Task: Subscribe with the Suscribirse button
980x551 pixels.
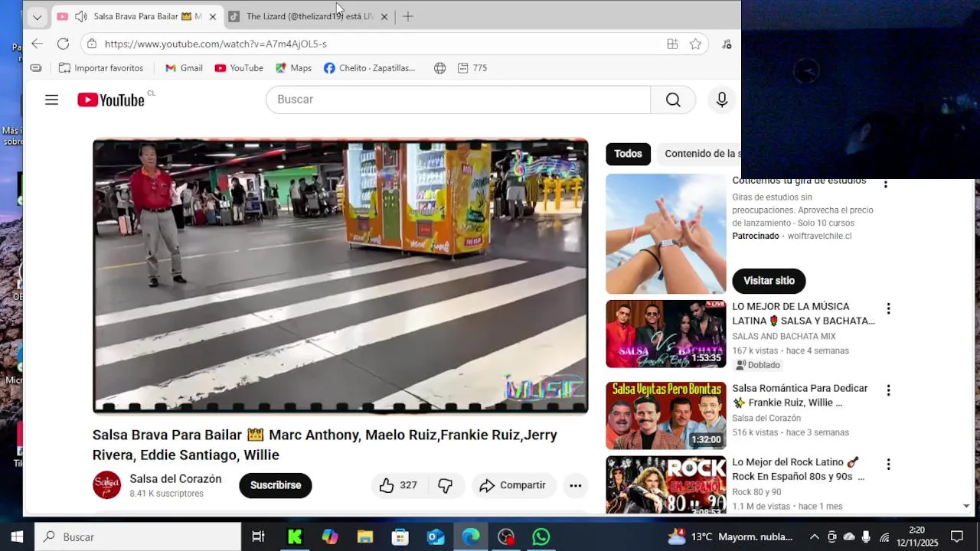Action: tap(276, 485)
